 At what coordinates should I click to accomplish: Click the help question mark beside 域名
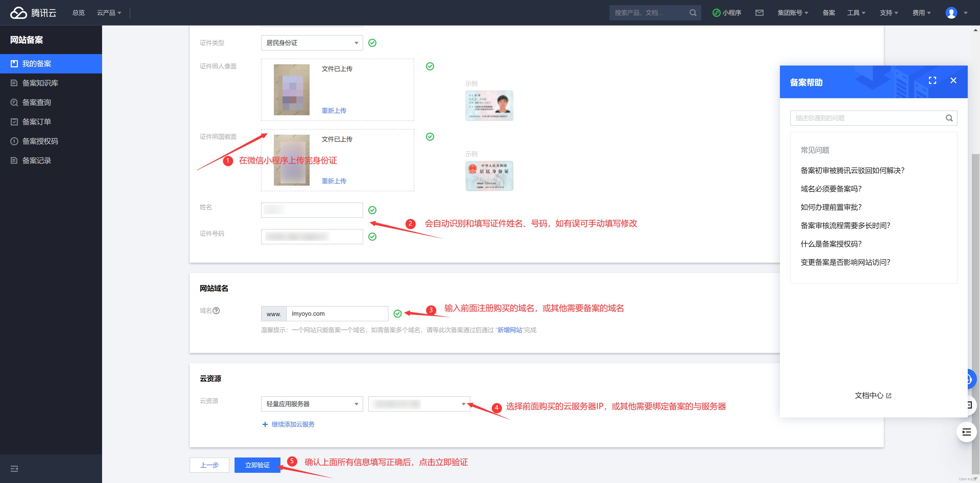(x=216, y=310)
